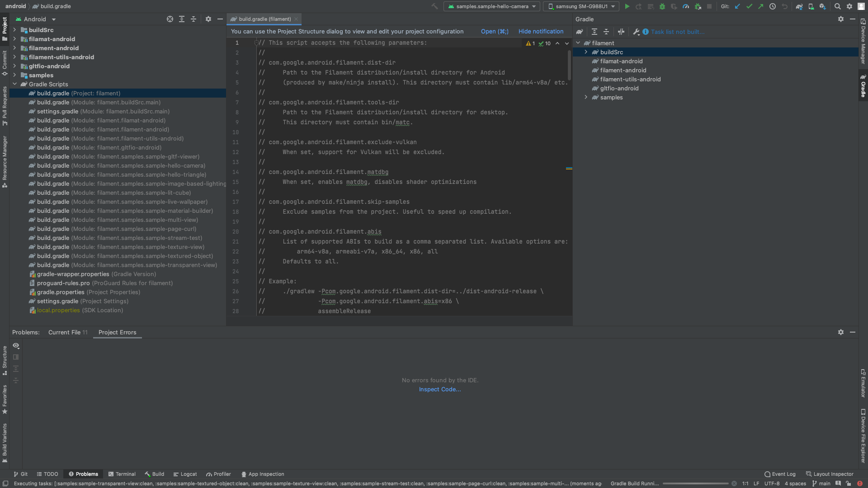
Task: Sync project with Gradle files
Action: (x=799, y=6)
